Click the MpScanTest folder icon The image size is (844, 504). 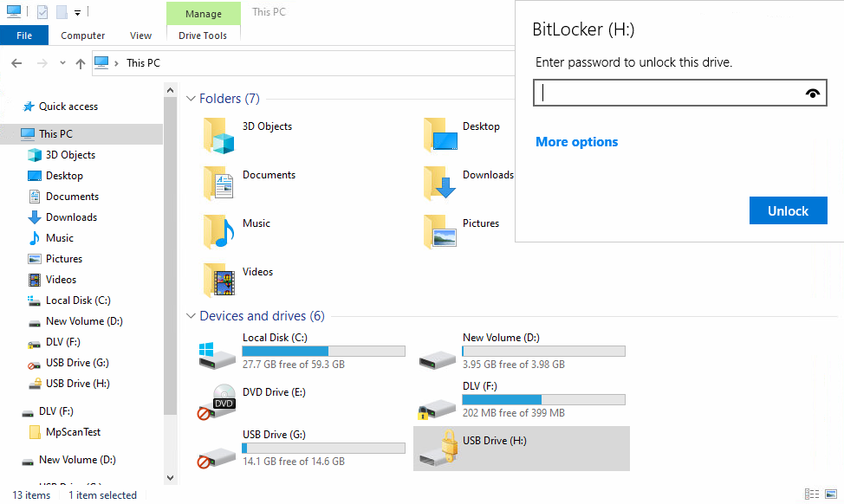point(35,432)
